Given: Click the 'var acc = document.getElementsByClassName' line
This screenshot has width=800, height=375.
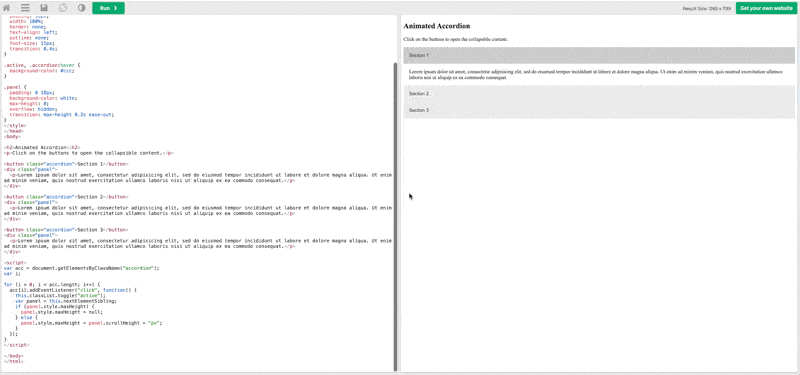Looking at the screenshot, I should click(82, 268).
